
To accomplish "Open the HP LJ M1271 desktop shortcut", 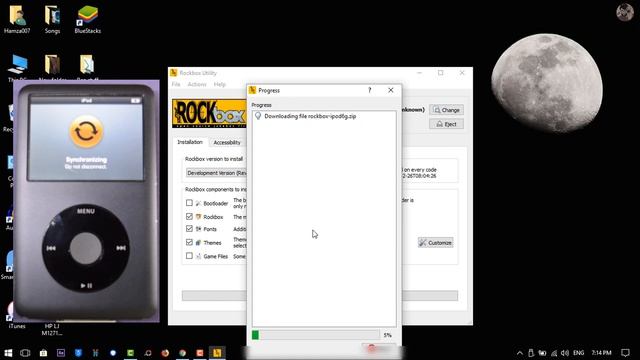I will tap(52, 329).
